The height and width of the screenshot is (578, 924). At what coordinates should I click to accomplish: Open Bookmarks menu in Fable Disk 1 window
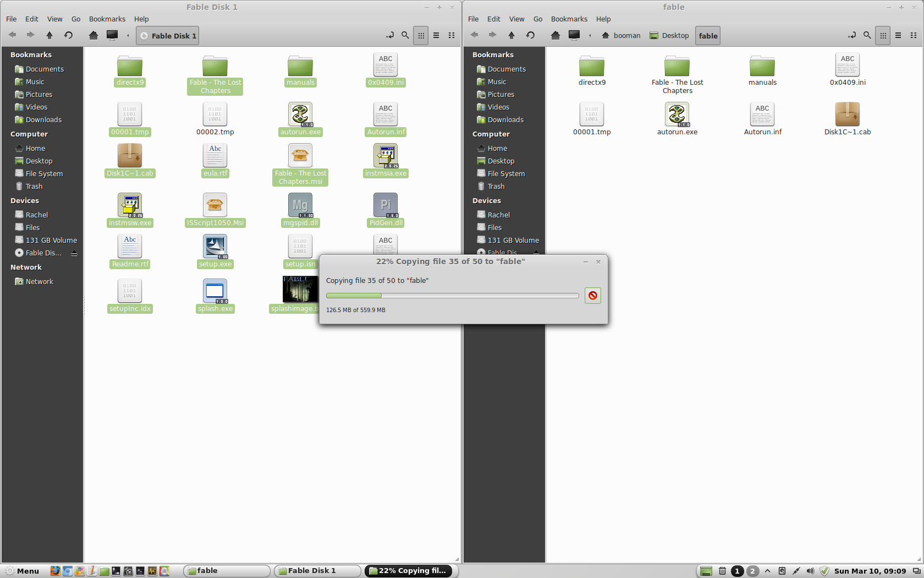coord(107,19)
